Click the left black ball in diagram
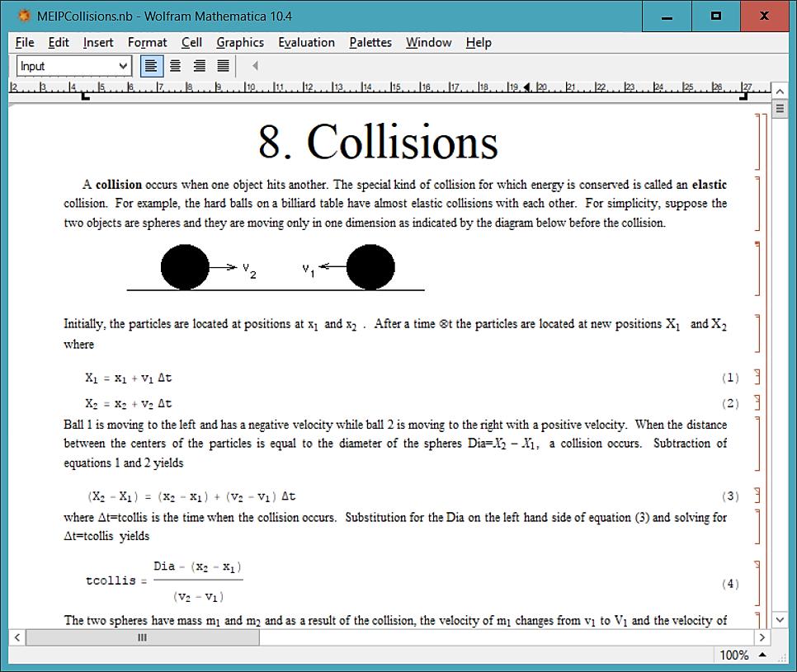This screenshot has width=797, height=672. click(x=185, y=267)
